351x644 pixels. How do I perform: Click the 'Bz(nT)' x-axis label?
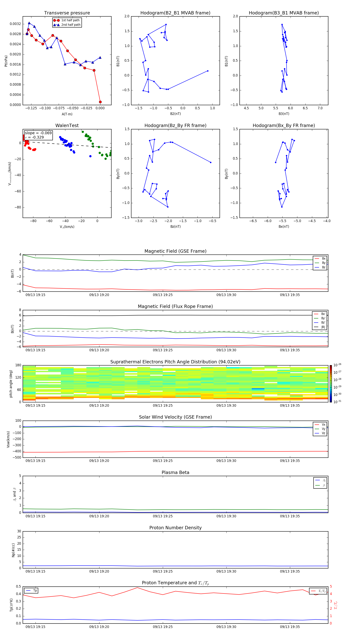point(175,227)
